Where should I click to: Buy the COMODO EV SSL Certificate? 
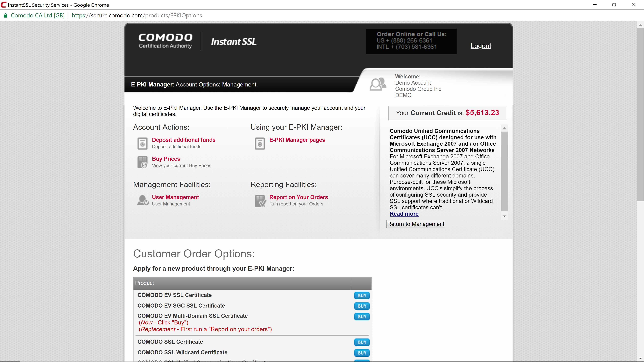pos(362,295)
